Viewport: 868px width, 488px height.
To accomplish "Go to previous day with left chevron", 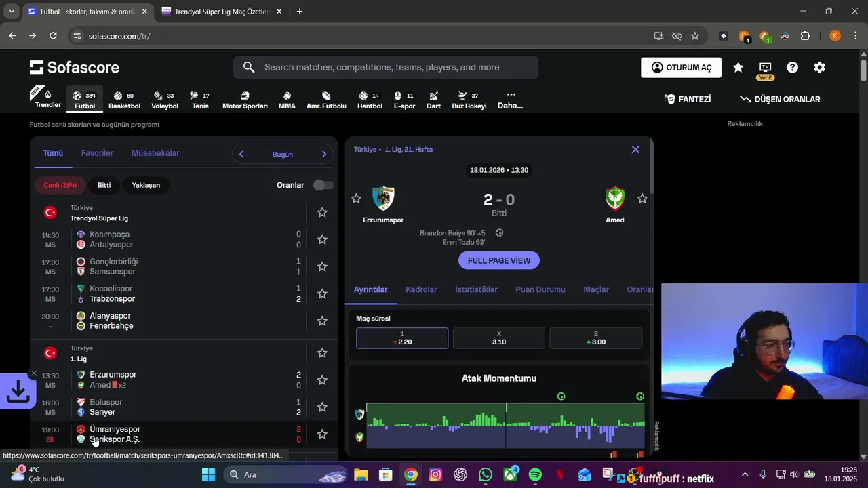I will click(241, 154).
